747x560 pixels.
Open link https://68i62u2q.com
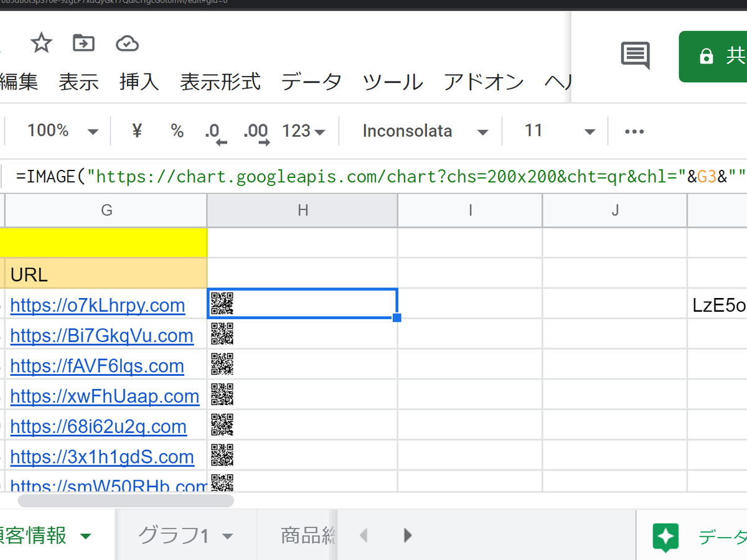[x=98, y=426]
